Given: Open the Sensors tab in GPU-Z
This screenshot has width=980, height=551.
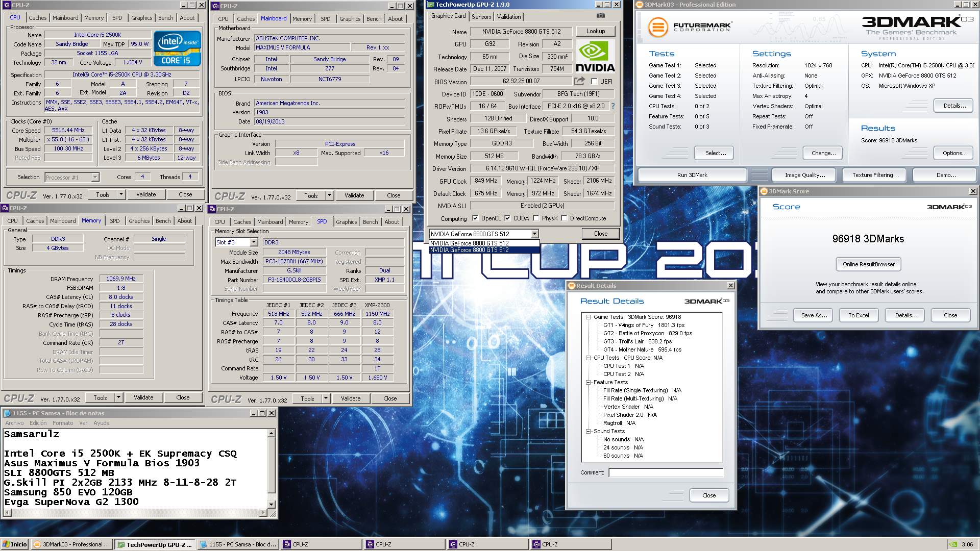Looking at the screenshot, I should [481, 17].
